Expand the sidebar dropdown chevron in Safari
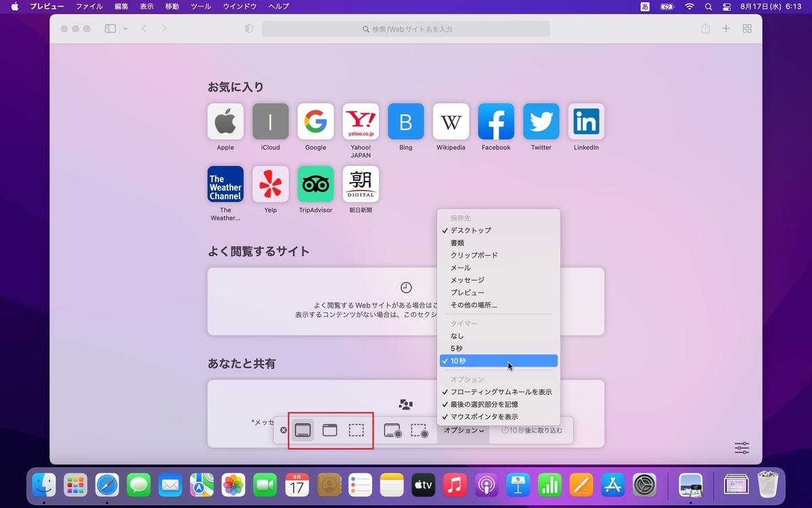 125,29
